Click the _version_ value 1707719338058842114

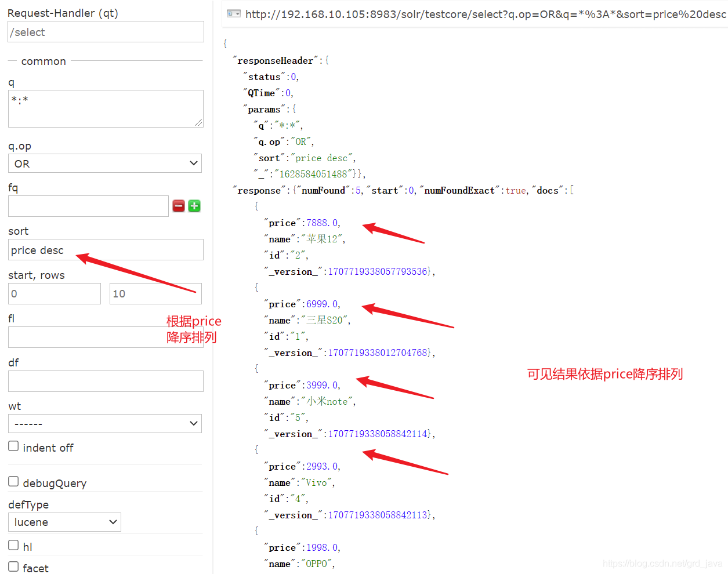378,434
